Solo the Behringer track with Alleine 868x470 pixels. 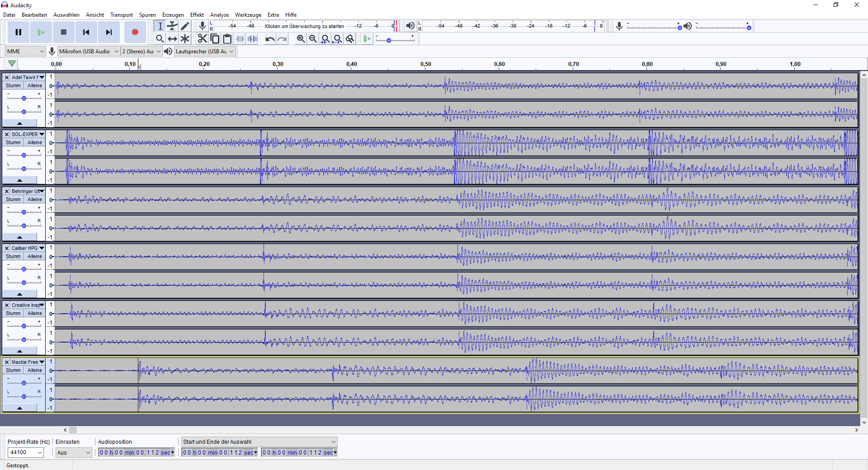coord(35,199)
